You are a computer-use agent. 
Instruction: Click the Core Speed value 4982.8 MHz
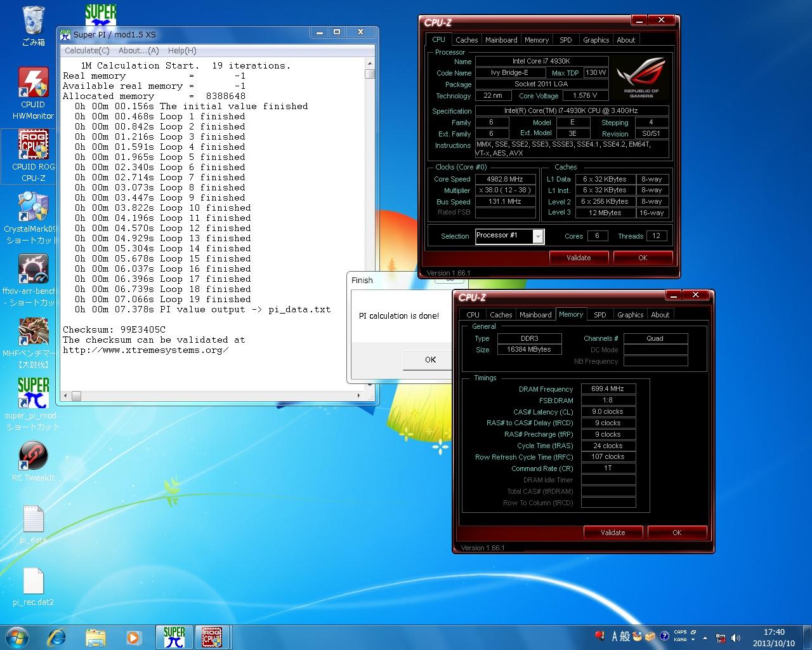(505, 179)
